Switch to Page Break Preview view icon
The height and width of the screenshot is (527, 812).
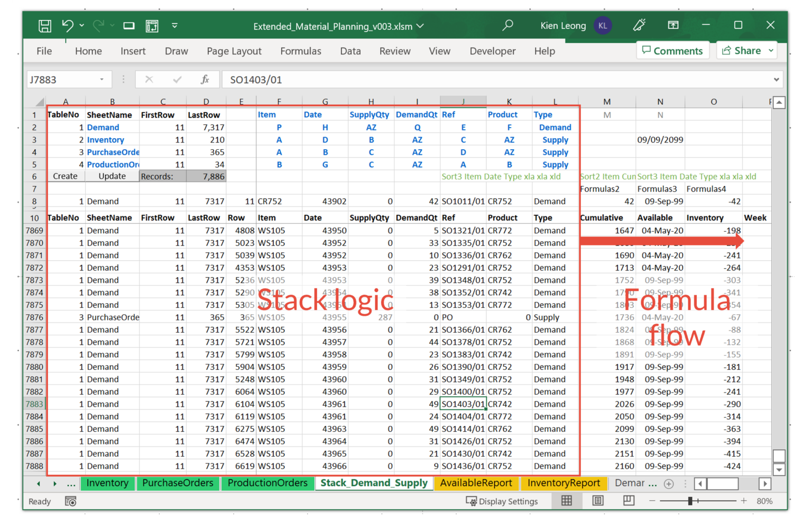coord(629,501)
